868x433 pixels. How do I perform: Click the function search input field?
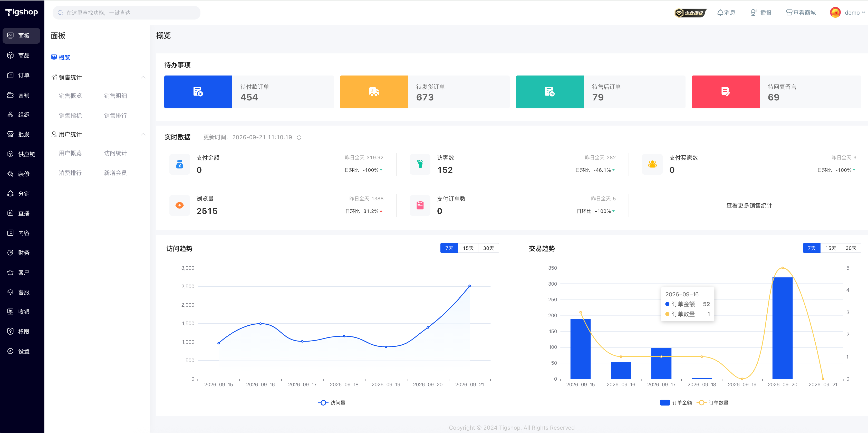[x=126, y=13]
